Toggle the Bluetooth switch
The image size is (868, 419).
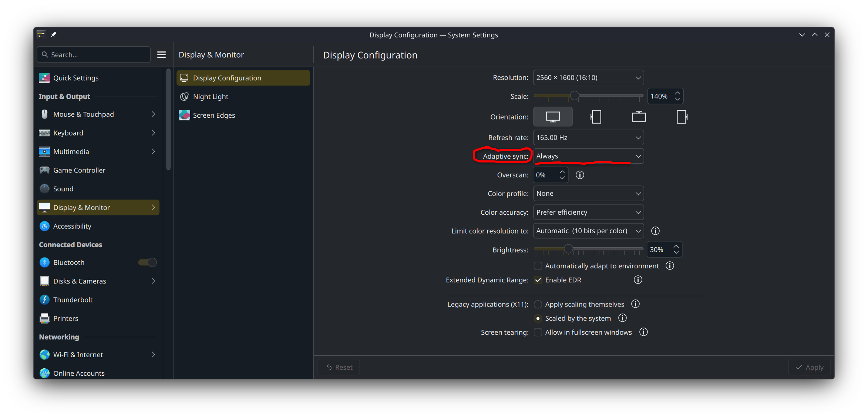148,262
